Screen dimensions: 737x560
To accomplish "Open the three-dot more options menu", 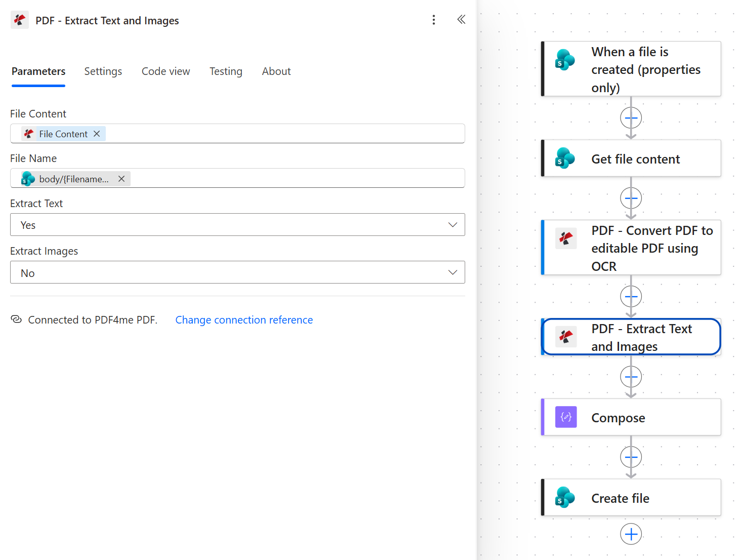I will pos(434,20).
